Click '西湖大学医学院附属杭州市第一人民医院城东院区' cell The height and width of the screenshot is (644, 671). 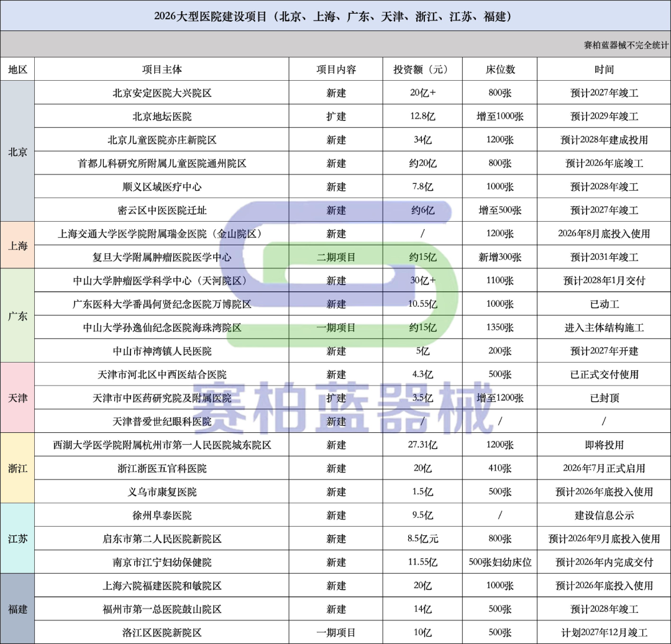162,445
